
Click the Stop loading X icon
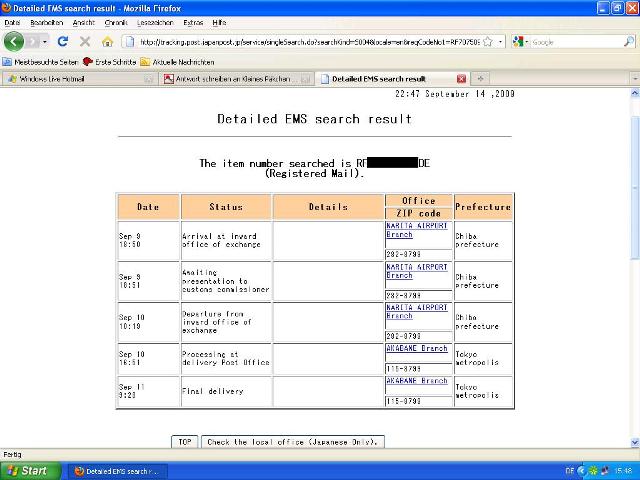click(84, 42)
